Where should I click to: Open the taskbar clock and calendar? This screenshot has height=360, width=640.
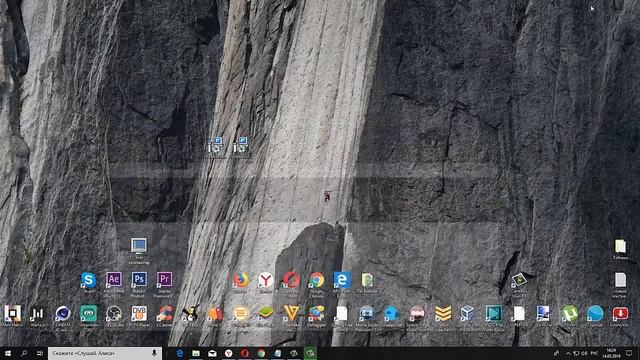tap(611, 353)
